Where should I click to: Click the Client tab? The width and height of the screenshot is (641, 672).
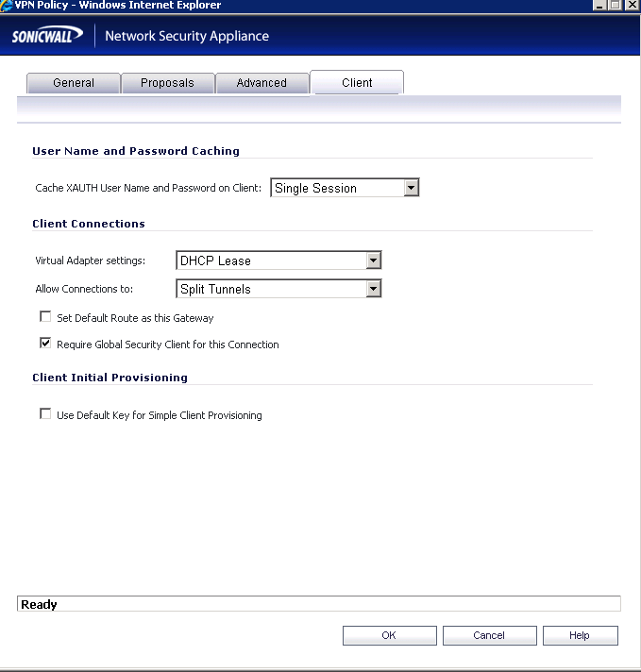click(x=357, y=82)
